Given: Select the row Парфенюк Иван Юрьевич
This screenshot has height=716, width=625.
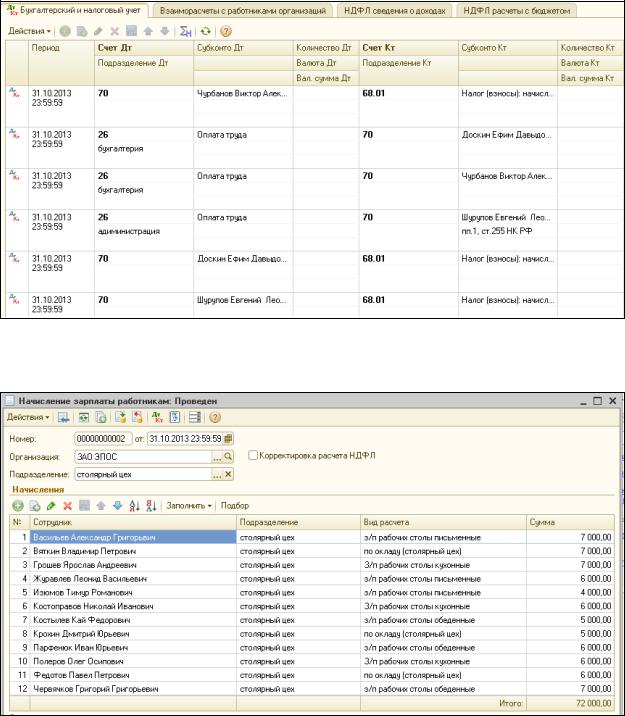Looking at the screenshot, I should tap(312, 648).
